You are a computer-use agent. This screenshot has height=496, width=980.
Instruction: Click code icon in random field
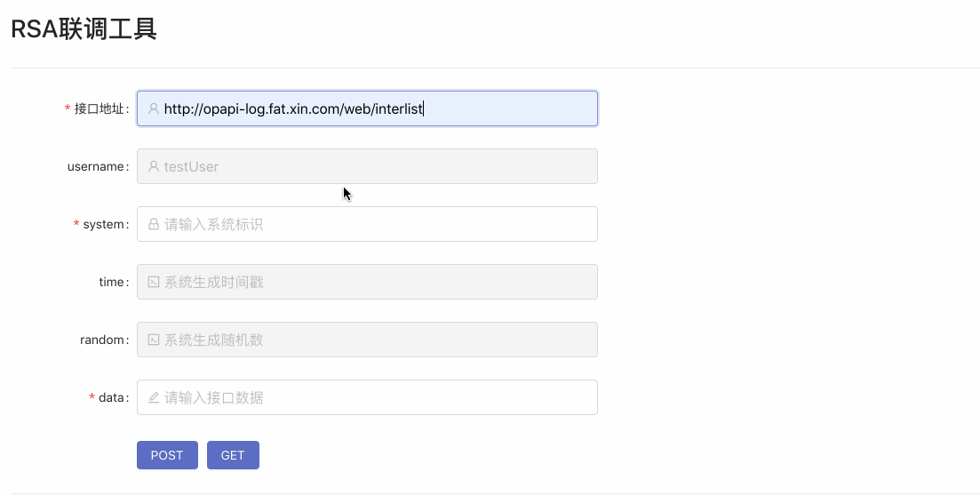pos(154,340)
